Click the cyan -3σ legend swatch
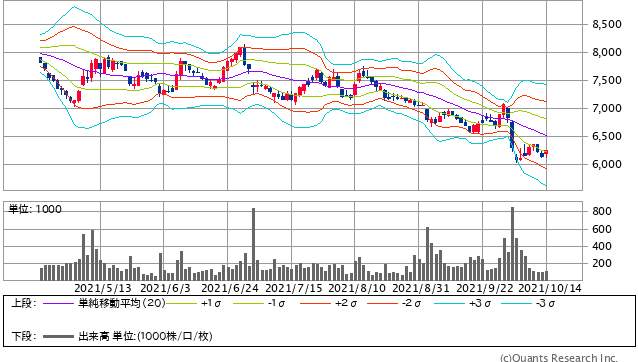Screen dimensions: 638x362 click(x=516, y=303)
